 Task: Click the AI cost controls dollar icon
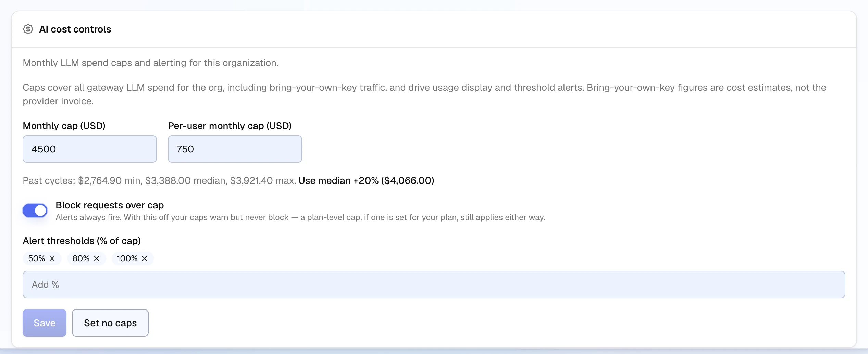(x=28, y=29)
